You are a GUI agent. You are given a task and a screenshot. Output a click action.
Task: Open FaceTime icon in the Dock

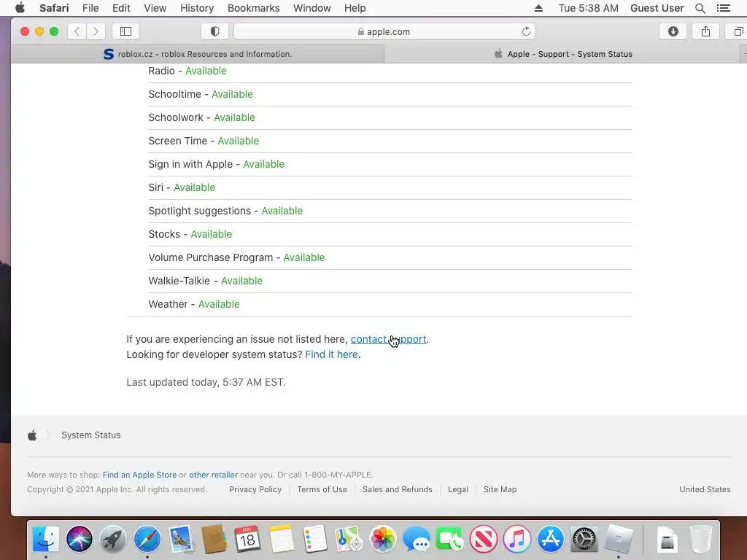tap(449, 539)
